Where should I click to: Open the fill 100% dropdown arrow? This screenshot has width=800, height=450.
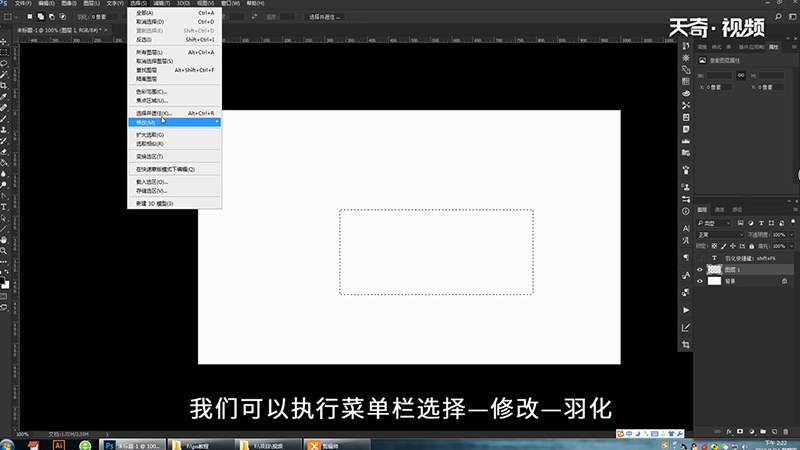coord(791,246)
